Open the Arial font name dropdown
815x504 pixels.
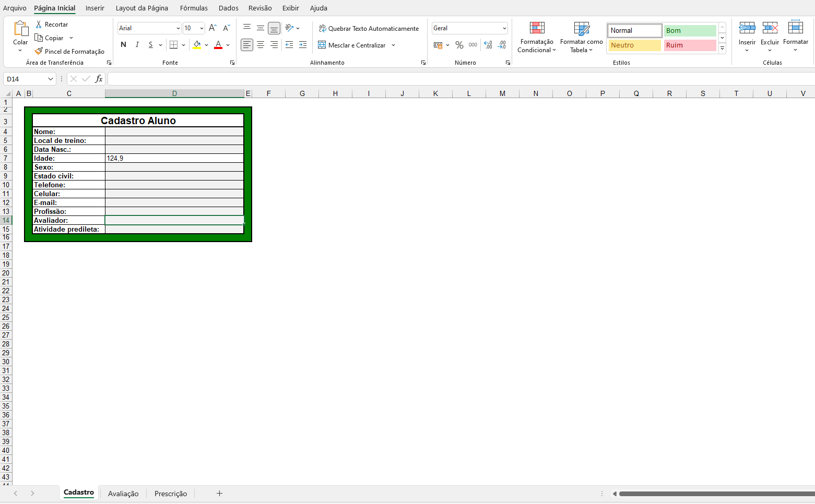pyautogui.click(x=178, y=28)
